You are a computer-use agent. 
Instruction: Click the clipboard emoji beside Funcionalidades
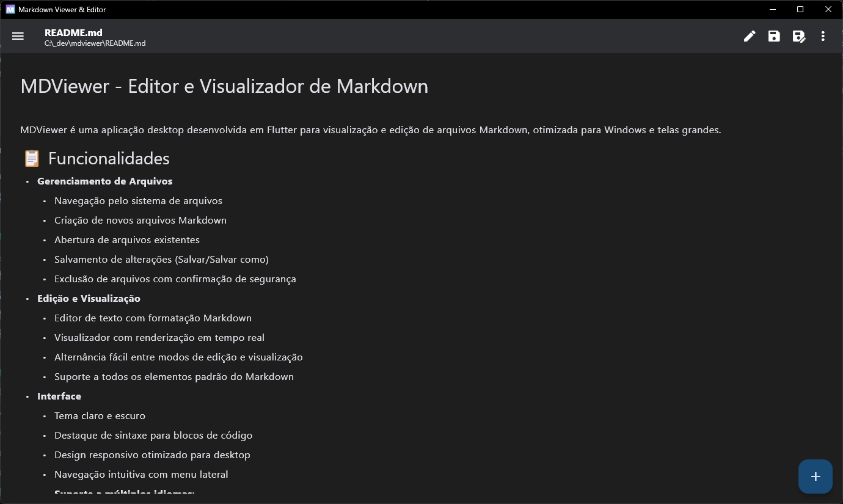[32, 158]
